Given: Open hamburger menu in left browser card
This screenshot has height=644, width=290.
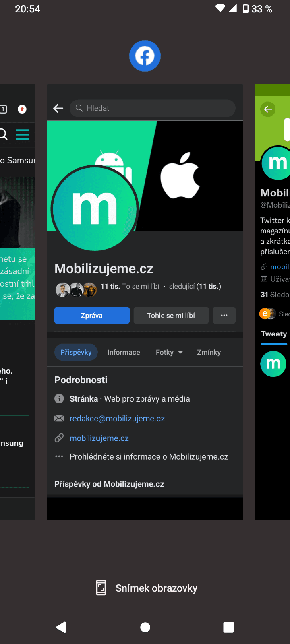Looking at the screenshot, I should coord(22,134).
